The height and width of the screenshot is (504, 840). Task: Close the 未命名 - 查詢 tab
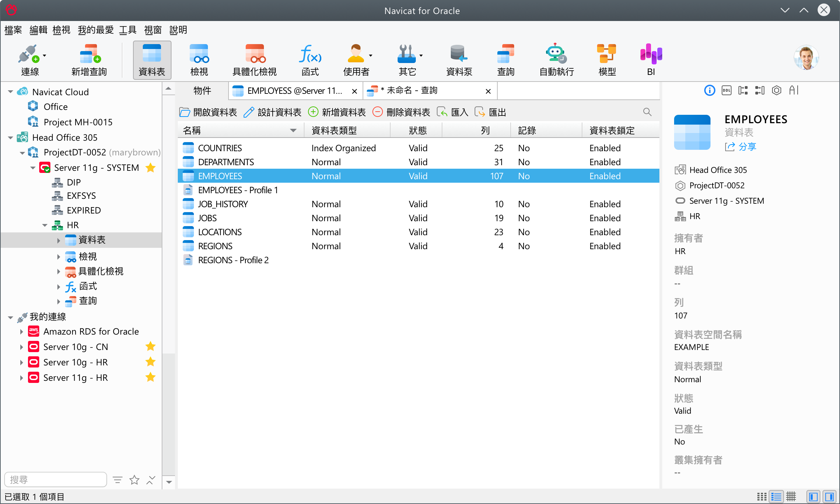[488, 91]
